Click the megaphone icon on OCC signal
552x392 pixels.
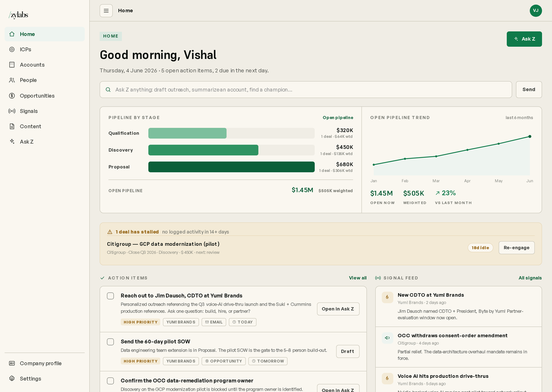coord(387,338)
